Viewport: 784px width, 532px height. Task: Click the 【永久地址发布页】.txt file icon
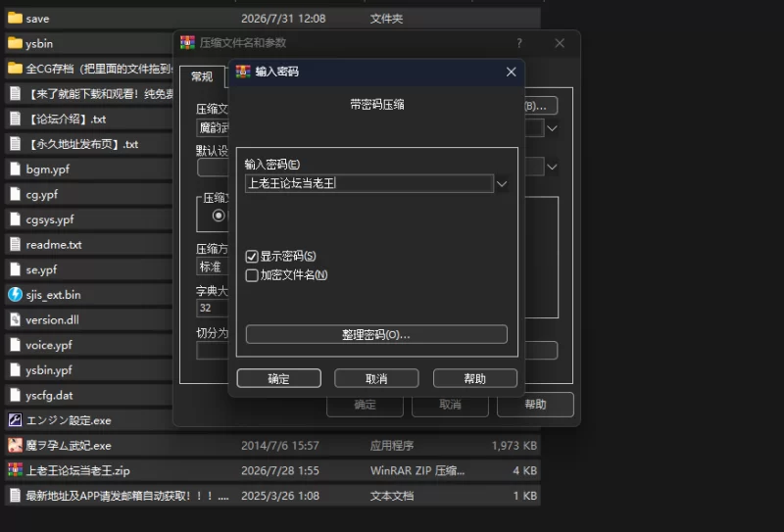15,144
